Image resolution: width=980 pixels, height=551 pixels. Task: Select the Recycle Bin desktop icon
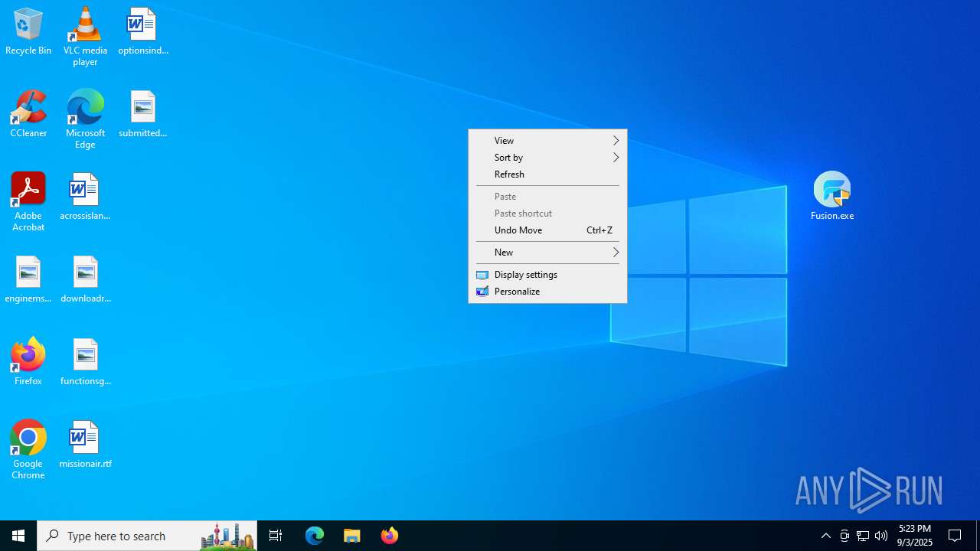pos(28,31)
